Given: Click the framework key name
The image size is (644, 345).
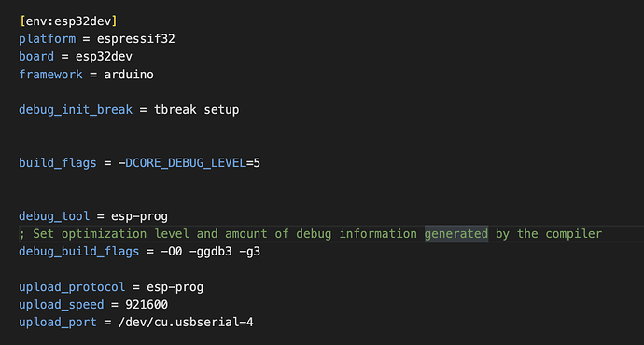Looking at the screenshot, I should pyautogui.click(x=51, y=75).
